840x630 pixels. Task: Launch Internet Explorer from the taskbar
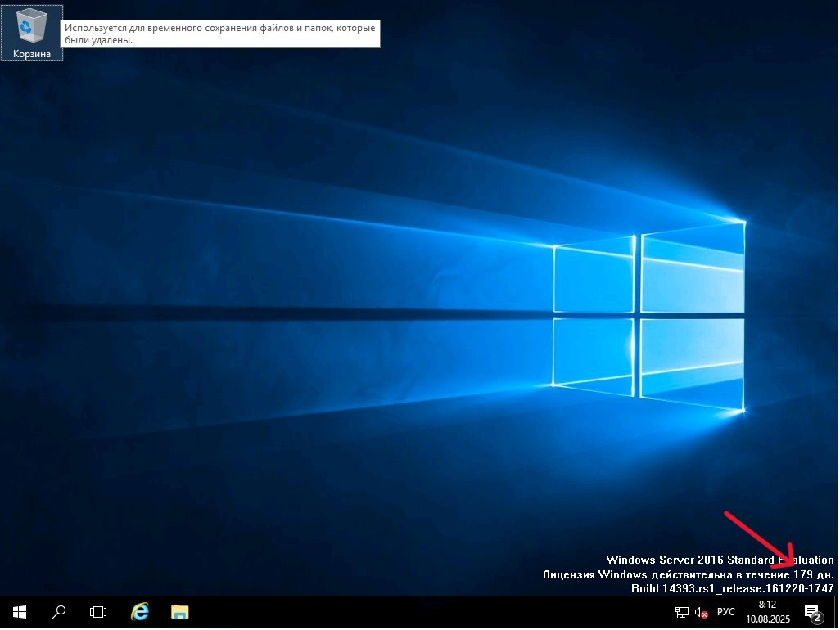tap(141, 612)
